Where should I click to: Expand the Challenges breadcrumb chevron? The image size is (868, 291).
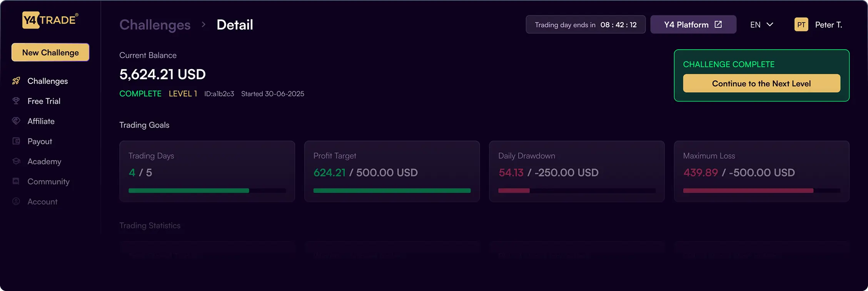204,24
